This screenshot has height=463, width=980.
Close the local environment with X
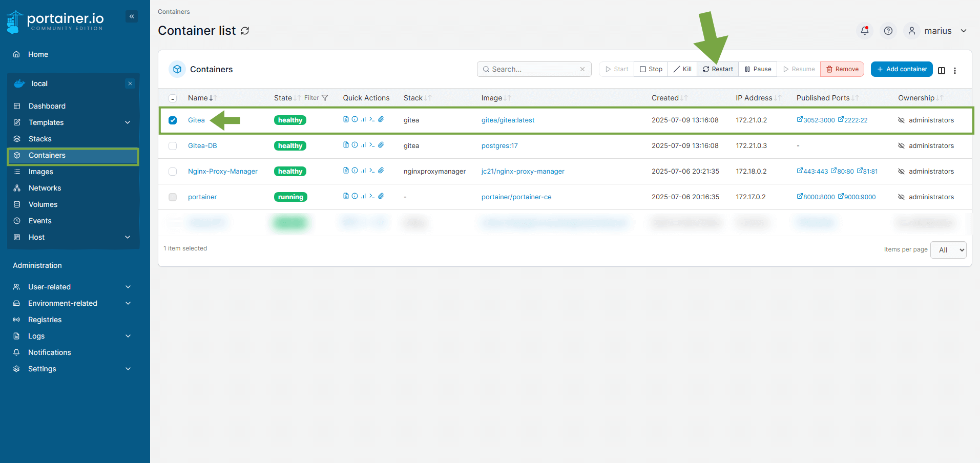click(130, 83)
